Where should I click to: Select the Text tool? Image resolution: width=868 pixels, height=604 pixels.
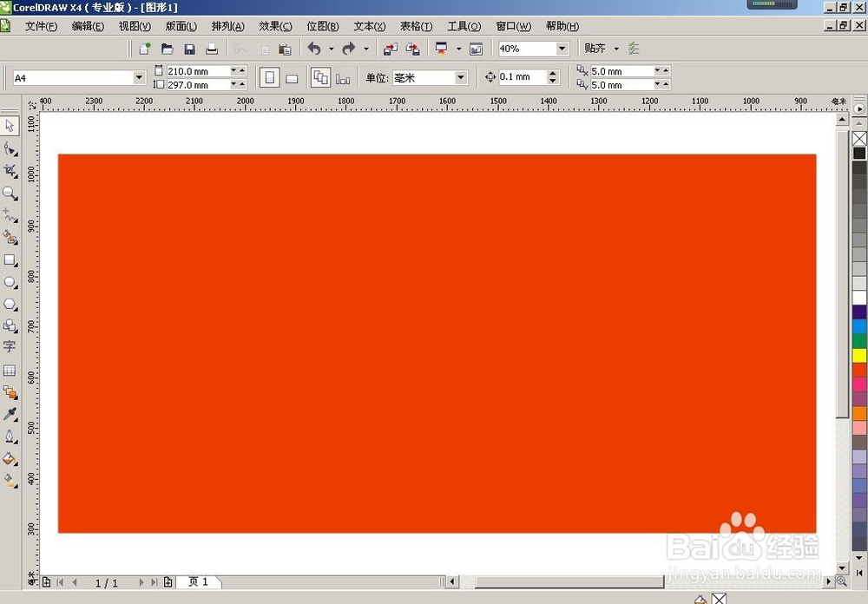pos(10,347)
